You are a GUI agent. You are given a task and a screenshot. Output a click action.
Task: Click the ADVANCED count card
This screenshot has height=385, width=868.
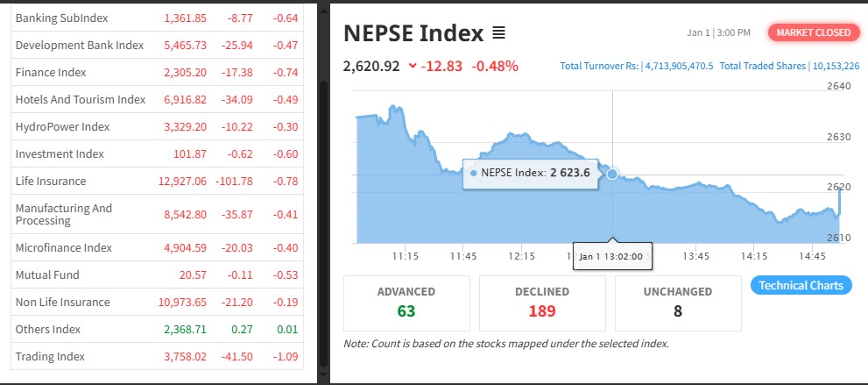[x=406, y=303]
